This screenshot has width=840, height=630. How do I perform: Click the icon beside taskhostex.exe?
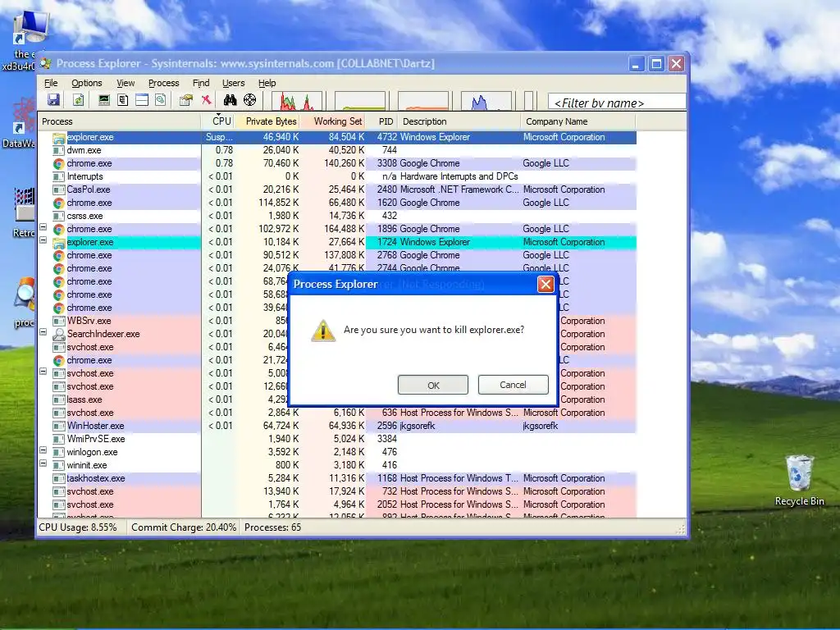[x=58, y=478]
